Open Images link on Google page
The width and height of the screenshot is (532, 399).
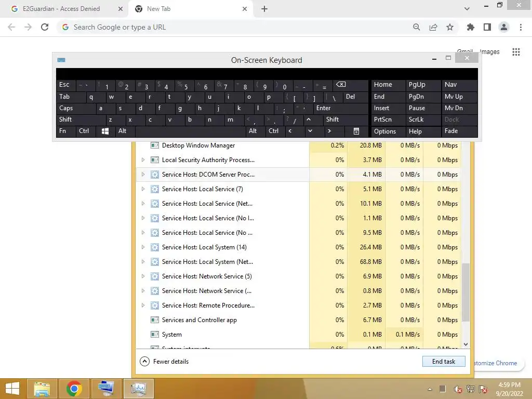[489, 52]
